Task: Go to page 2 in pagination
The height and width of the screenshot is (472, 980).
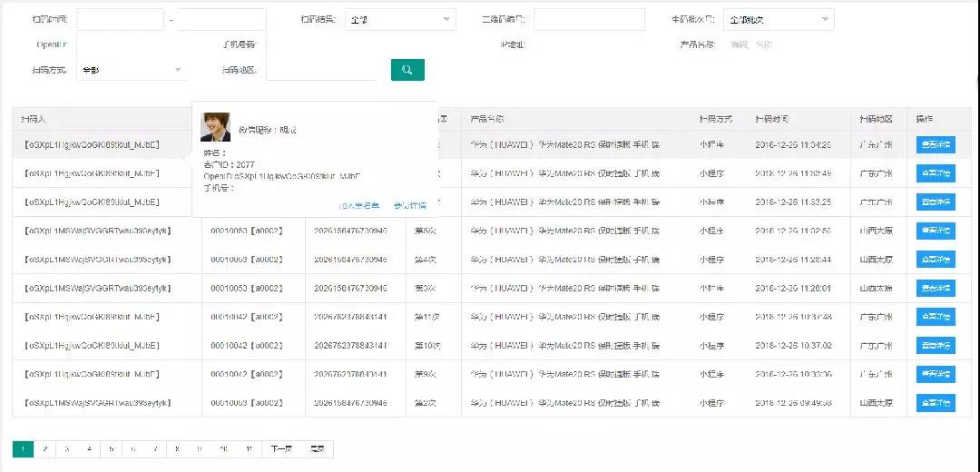Action: pos(44,449)
